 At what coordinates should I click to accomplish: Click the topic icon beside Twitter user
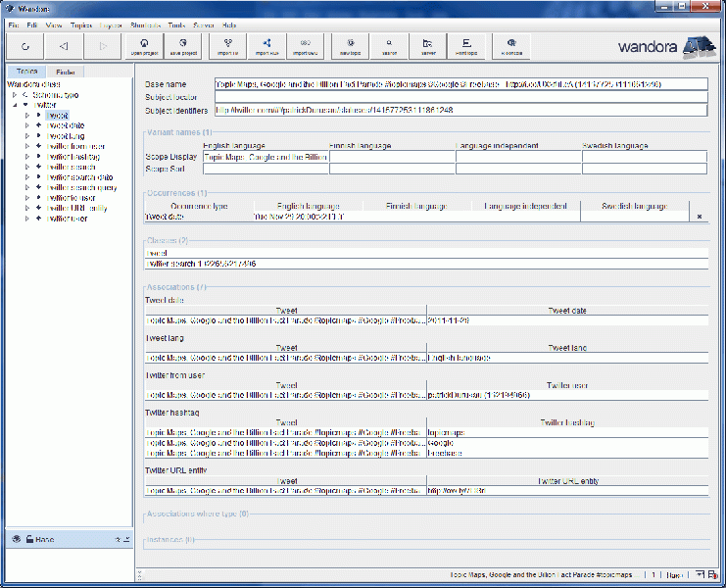(x=39, y=219)
